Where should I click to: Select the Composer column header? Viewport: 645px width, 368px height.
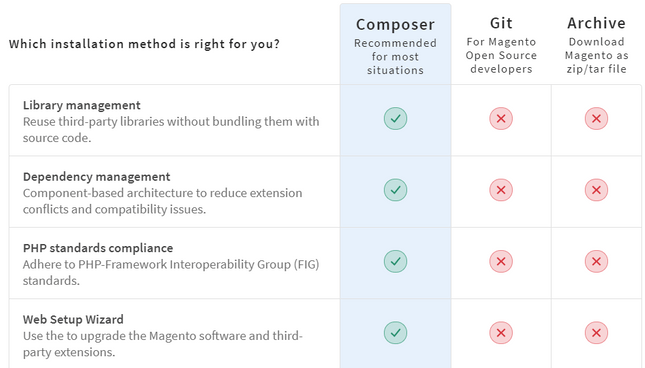point(395,25)
